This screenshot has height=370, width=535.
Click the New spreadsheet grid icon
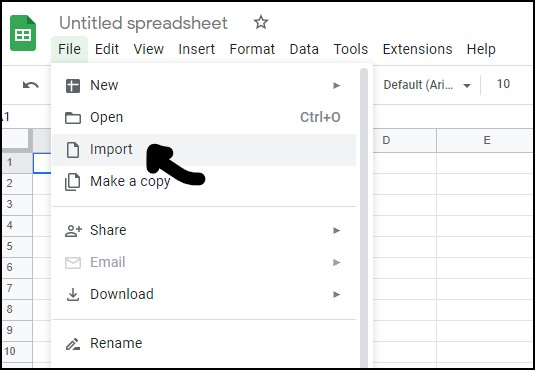point(73,86)
